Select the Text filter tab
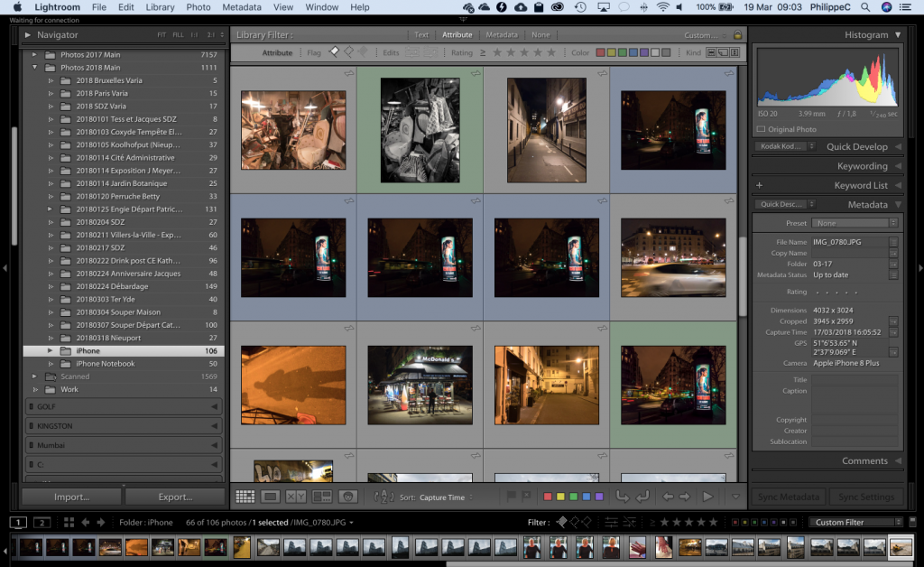 [421, 35]
